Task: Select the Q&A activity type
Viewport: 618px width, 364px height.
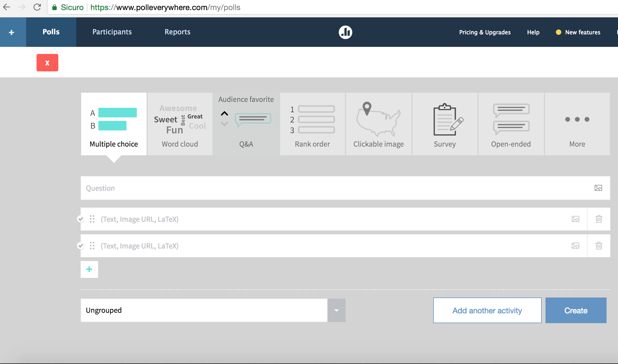Action: click(x=246, y=124)
